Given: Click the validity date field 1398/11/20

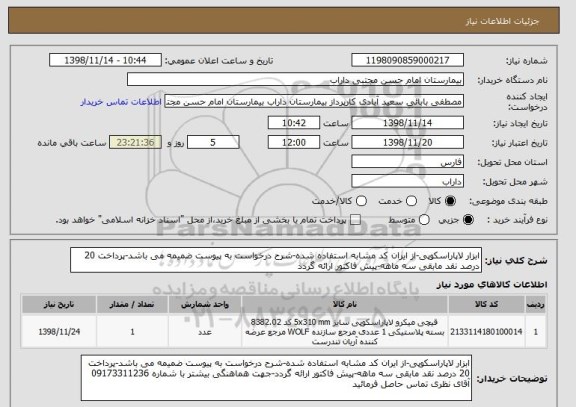Looking at the screenshot, I should pos(407,142).
